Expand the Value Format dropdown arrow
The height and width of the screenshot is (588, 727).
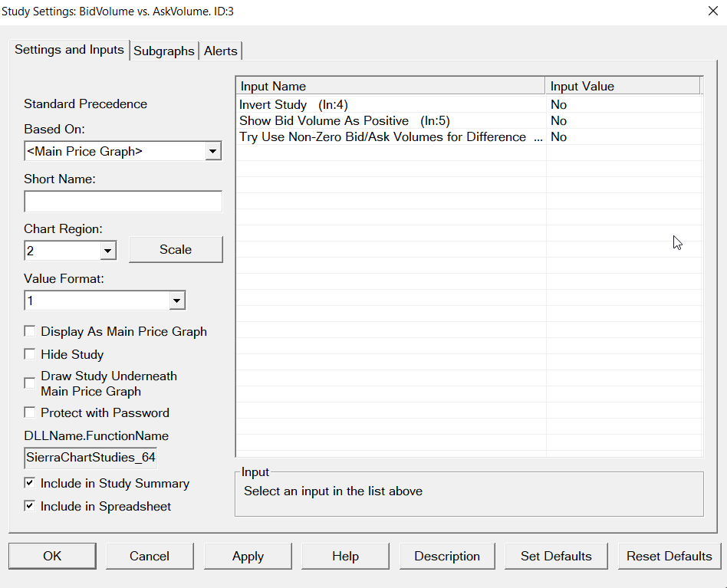click(x=176, y=301)
